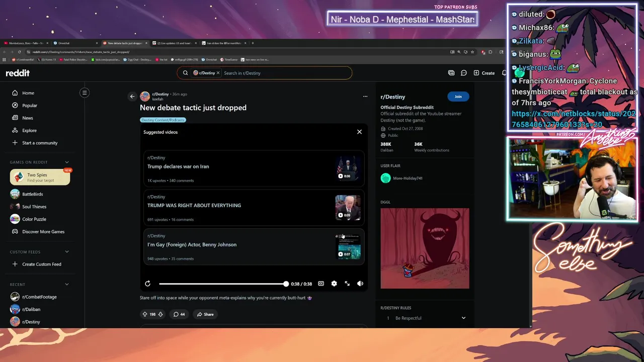644x362 pixels.
Task: Enter fullscreen on the video player
Action: 347,284
